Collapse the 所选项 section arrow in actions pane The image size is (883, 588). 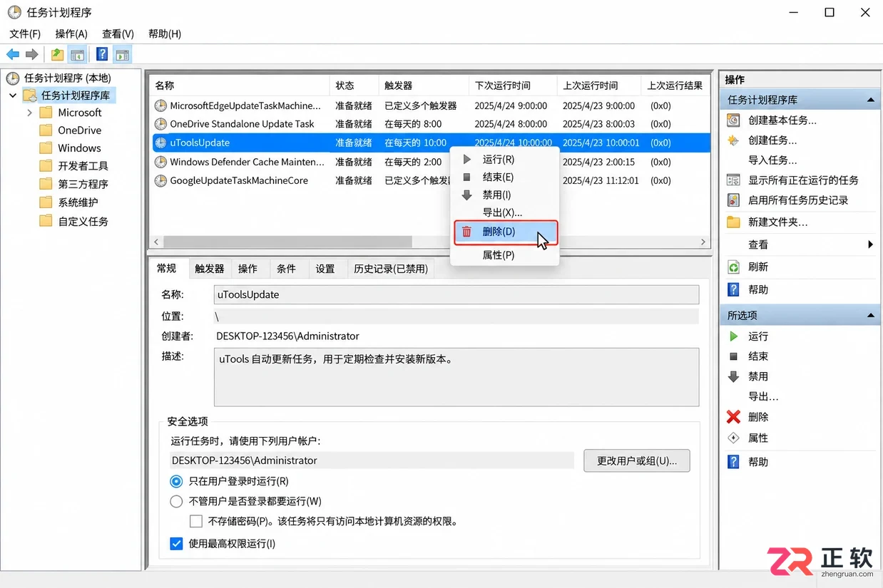[871, 315]
